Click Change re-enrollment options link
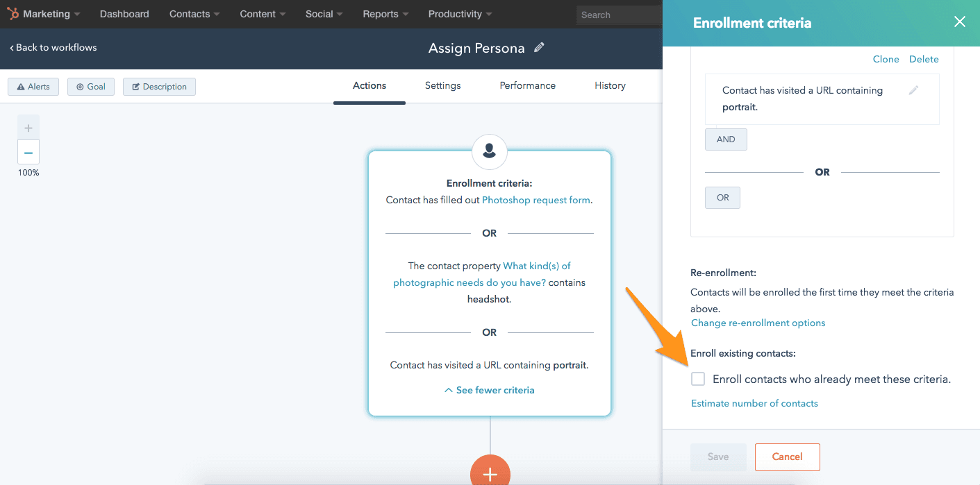The height and width of the screenshot is (485, 980). [x=758, y=323]
